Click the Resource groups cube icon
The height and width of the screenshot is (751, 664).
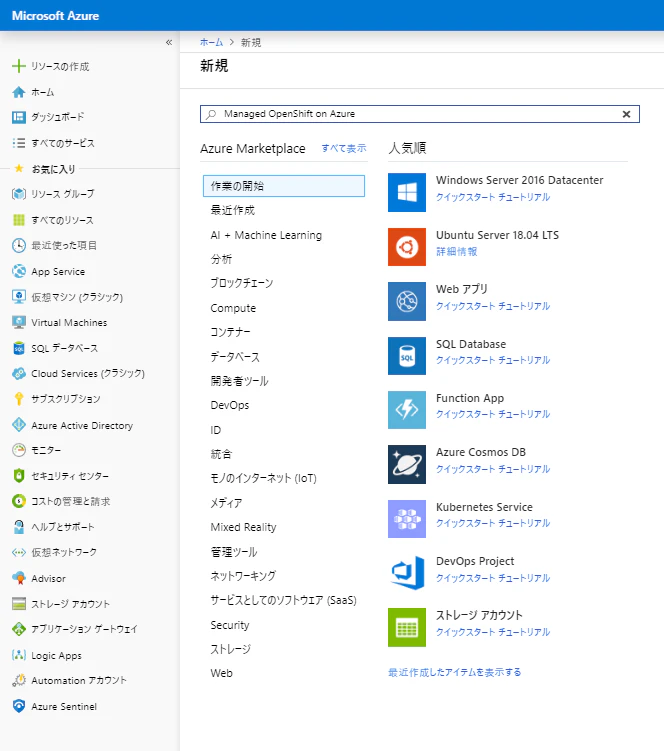click(19, 194)
